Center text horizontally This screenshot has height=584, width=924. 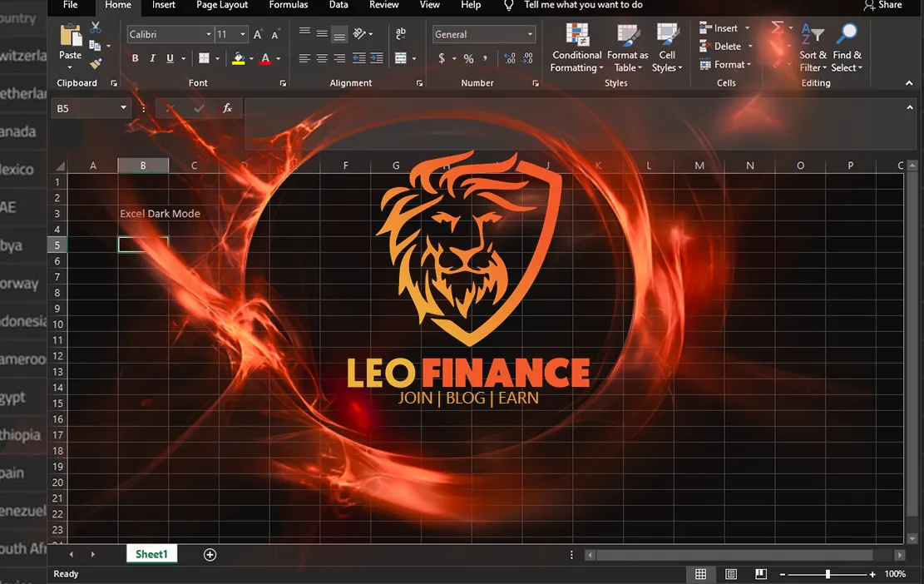[x=322, y=58]
